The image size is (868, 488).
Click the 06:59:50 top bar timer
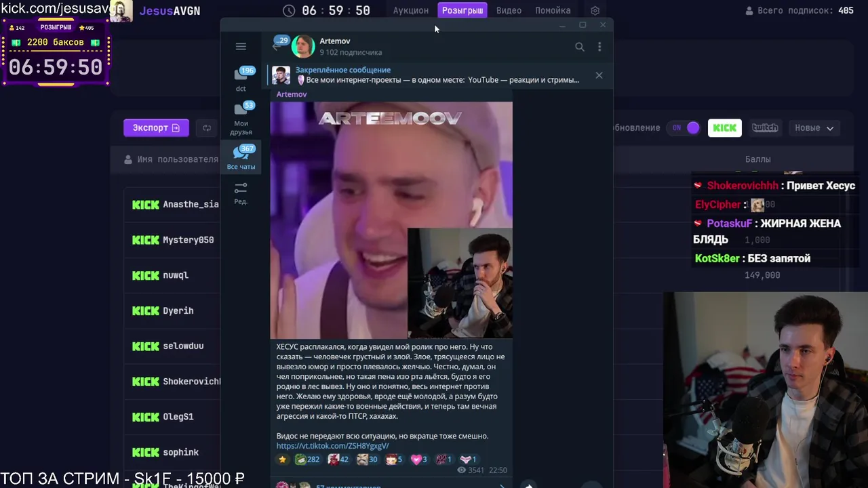click(x=336, y=11)
